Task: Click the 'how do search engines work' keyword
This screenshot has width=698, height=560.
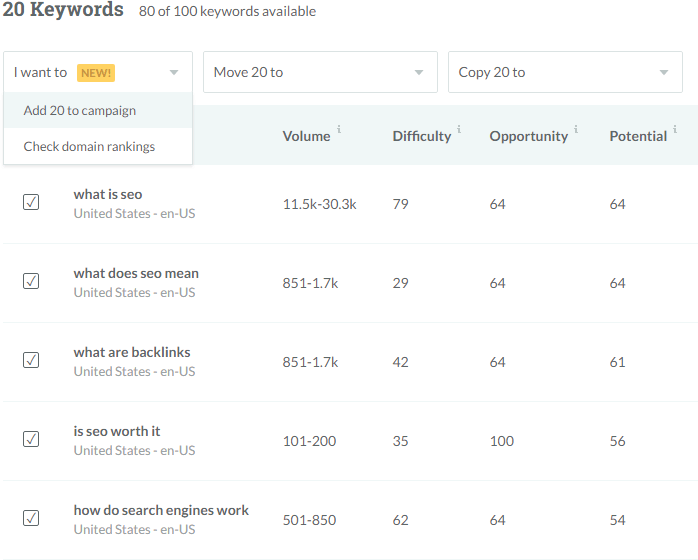Action: pyautogui.click(x=161, y=510)
